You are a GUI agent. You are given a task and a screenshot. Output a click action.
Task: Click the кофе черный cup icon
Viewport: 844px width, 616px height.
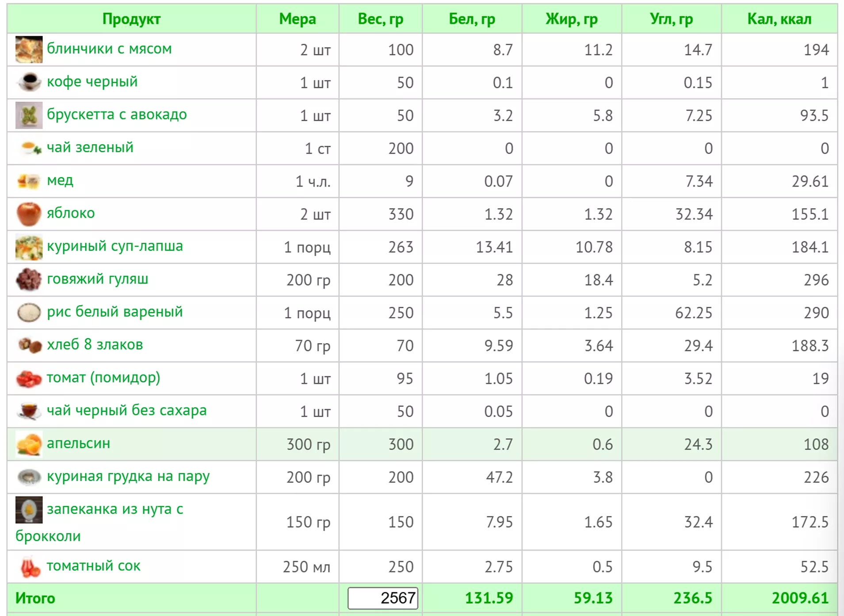tap(29, 82)
